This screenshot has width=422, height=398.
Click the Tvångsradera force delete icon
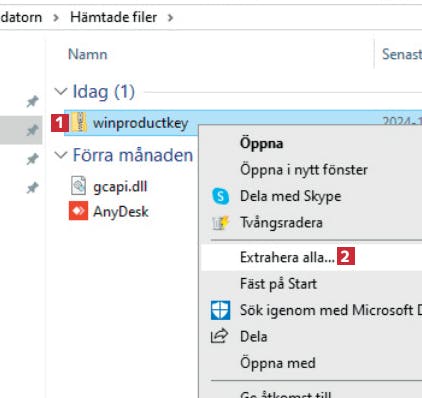coord(220,223)
